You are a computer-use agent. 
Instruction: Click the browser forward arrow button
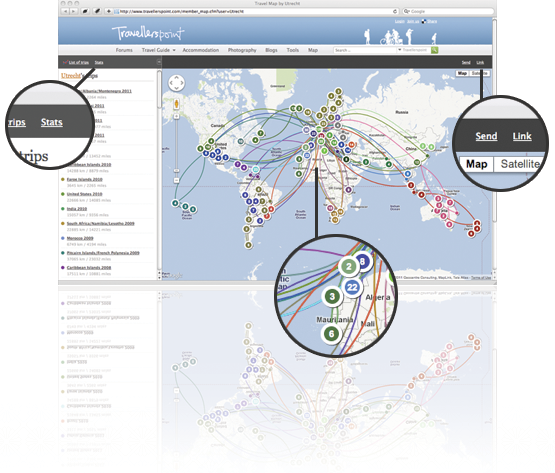point(73,11)
